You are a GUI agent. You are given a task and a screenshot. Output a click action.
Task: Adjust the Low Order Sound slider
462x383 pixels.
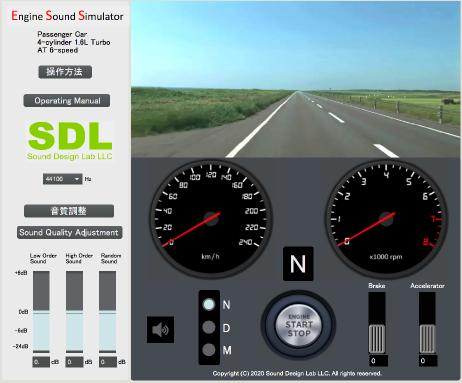(x=41, y=312)
